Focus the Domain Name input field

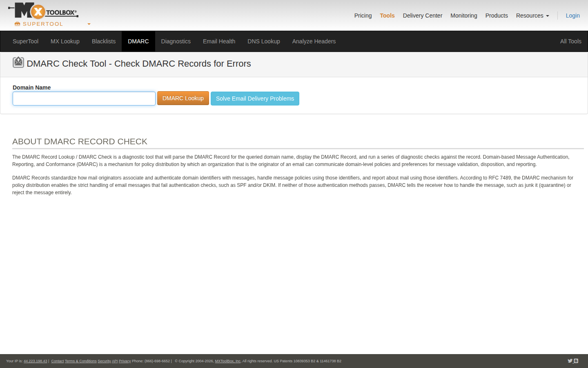click(x=84, y=99)
